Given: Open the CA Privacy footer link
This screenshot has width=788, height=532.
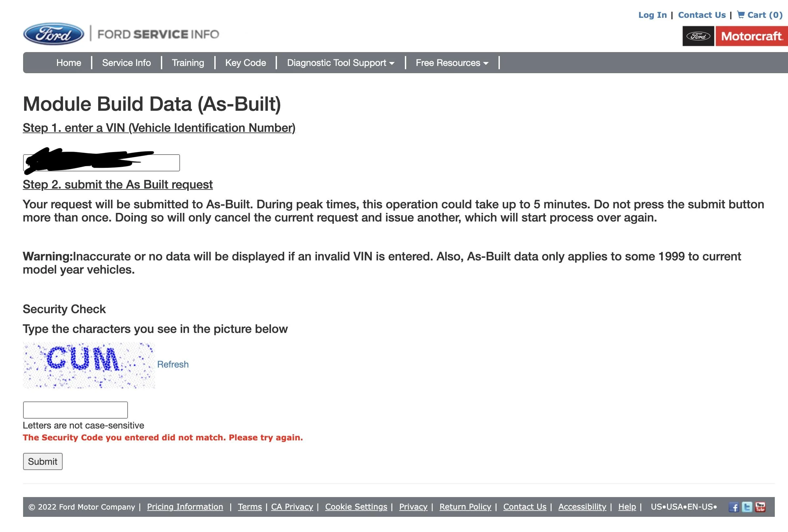Looking at the screenshot, I should [x=292, y=507].
